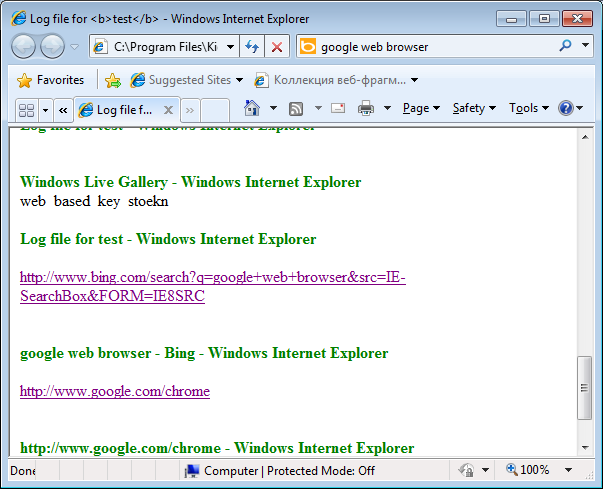The image size is (603, 489).
Task: Click the Read Mail icon
Action: click(x=338, y=108)
